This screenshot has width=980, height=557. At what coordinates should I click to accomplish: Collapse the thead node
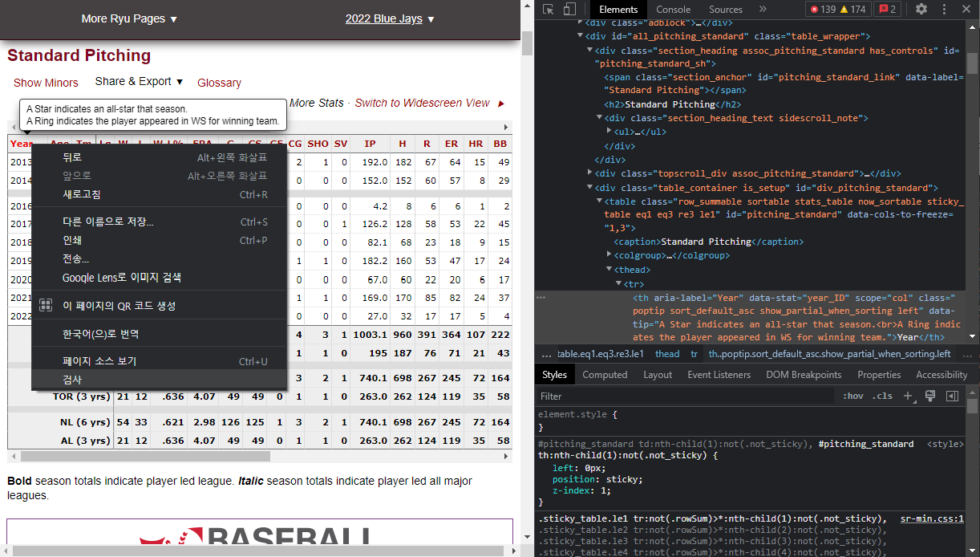tap(609, 270)
